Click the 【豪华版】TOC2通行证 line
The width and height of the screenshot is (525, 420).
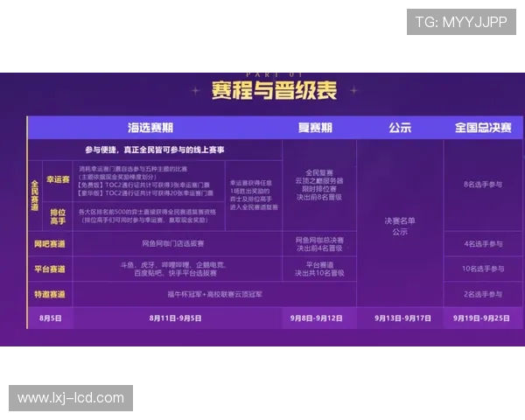[x=145, y=192]
